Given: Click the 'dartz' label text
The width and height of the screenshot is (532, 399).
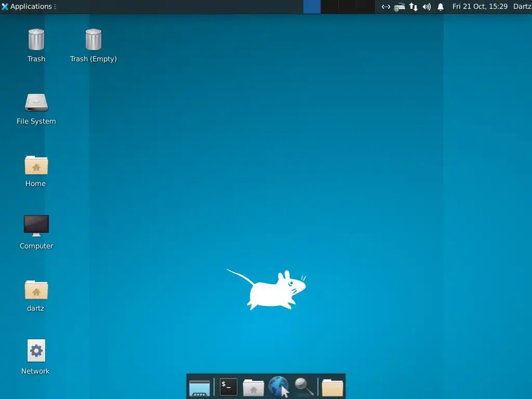Looking at the screenshot, I should [x=36, y=309].
